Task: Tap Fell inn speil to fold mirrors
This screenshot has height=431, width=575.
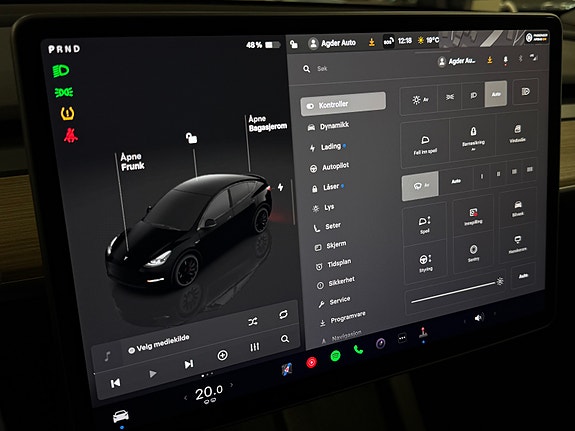Action: [x=425, y=145]
